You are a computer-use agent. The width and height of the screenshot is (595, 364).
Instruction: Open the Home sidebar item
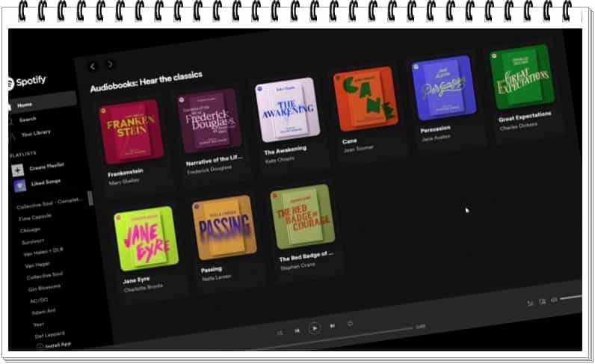coord(43,102)
